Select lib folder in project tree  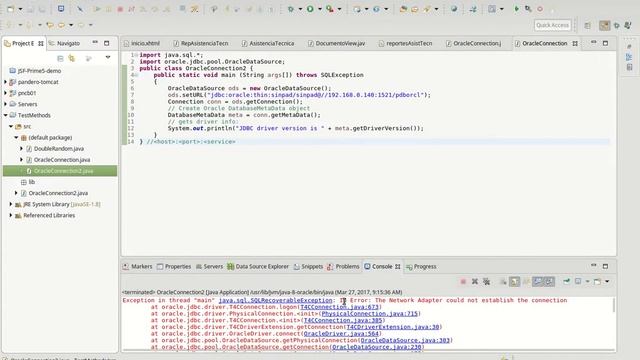click(x=31, y=182)
